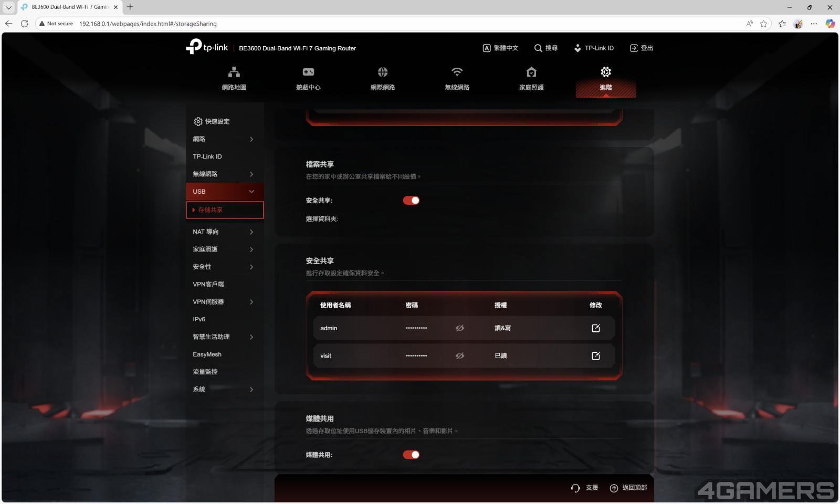
Task: Open the 家庭照護 home care icon
Action: click(531, 72)
